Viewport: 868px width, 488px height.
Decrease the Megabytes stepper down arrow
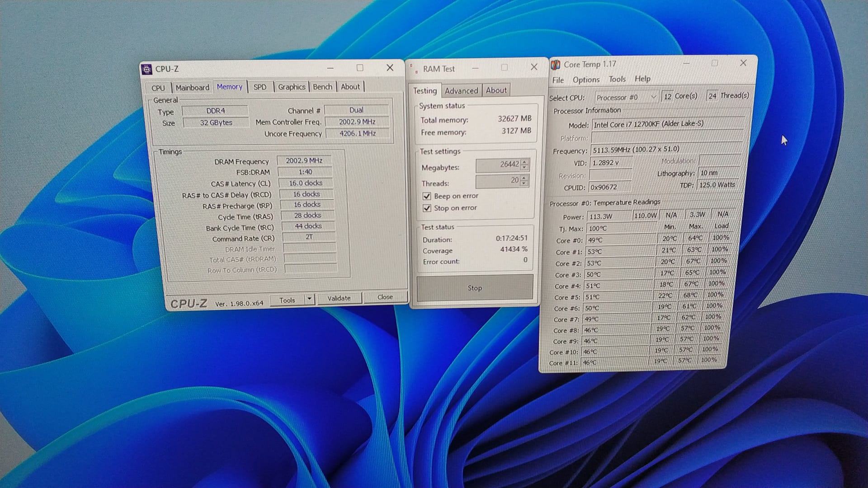pyautogui.click(x=524, y=169)
